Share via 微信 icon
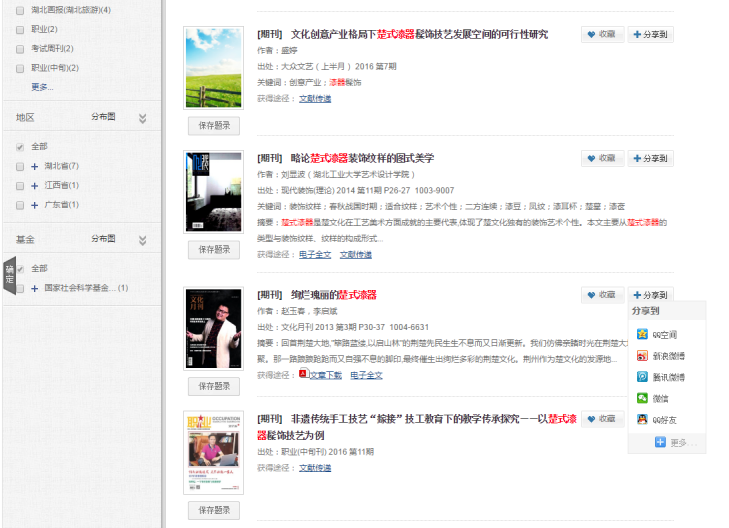The width and height of the screenshot is (729, 528). pyautogui.click(x=642, y=398)
